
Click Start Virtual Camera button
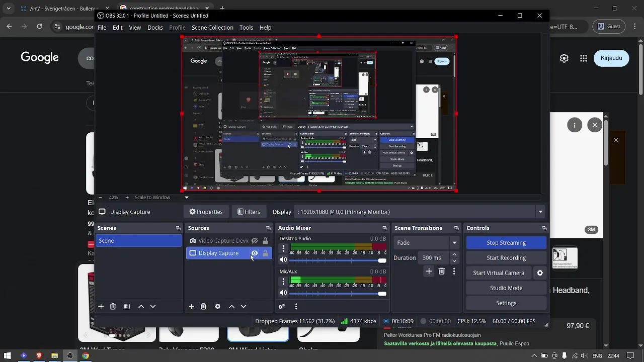point(499,273)
